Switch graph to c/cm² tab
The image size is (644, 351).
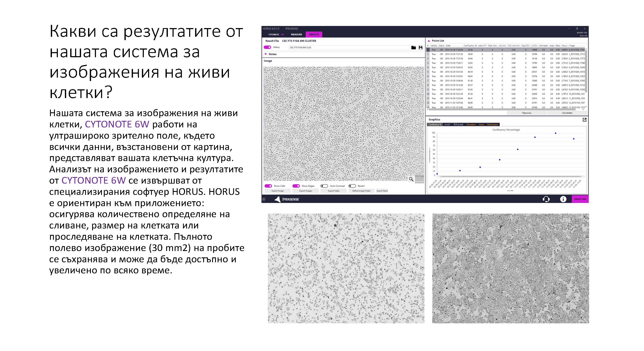pos(447,124)
